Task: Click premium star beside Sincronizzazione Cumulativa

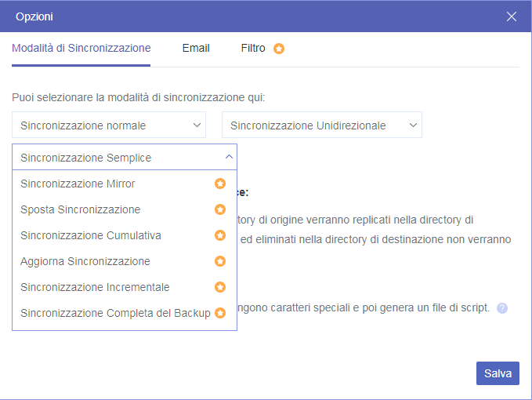Action: coord(220,235)
